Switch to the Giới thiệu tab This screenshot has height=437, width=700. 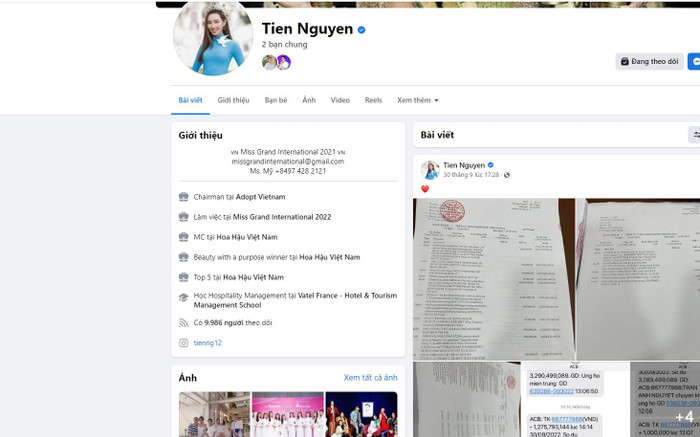click(x=233, y=100)
